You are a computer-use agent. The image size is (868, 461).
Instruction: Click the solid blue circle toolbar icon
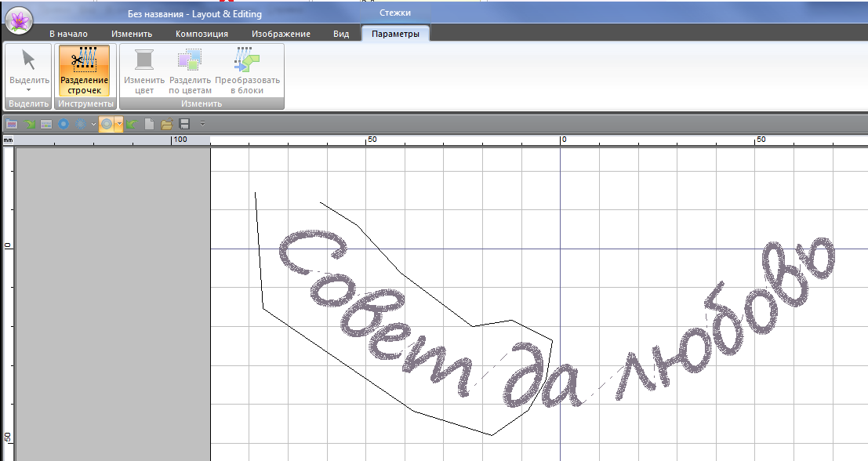64,124
